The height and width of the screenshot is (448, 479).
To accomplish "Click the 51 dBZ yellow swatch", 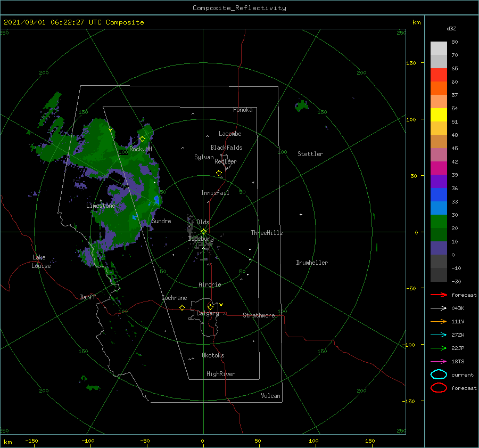I will pos(439,115).
